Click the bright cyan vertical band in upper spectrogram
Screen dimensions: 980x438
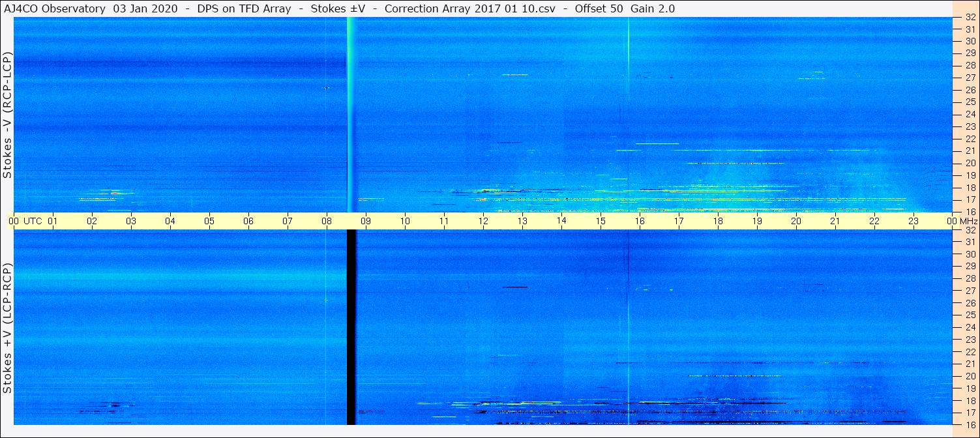[x=351, y=114]
